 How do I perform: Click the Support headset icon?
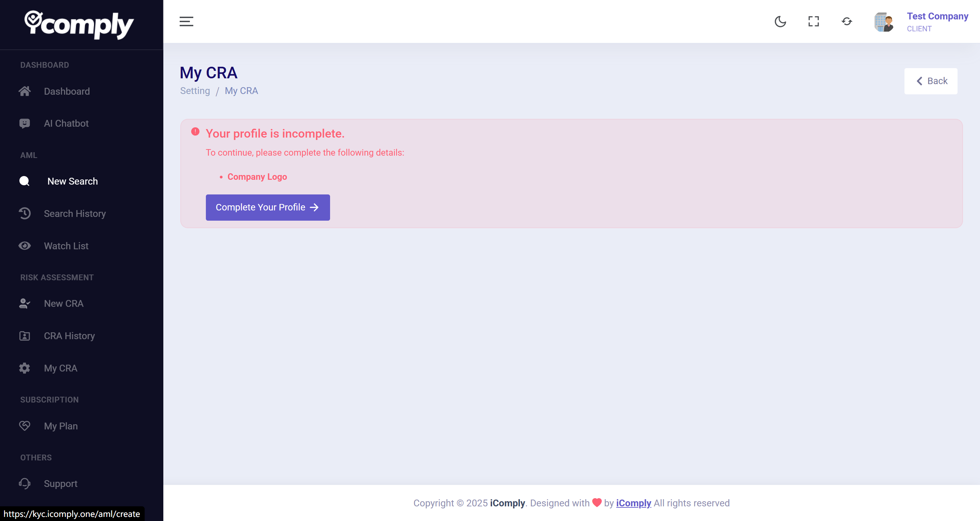pyautogui.click(x=25, y=484)
